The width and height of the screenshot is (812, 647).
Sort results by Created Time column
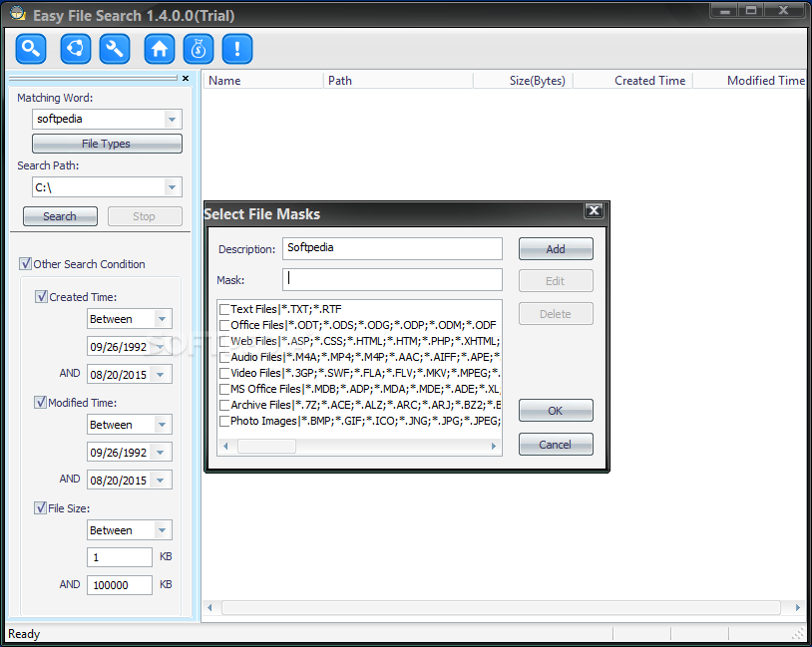tap(632, 80)
